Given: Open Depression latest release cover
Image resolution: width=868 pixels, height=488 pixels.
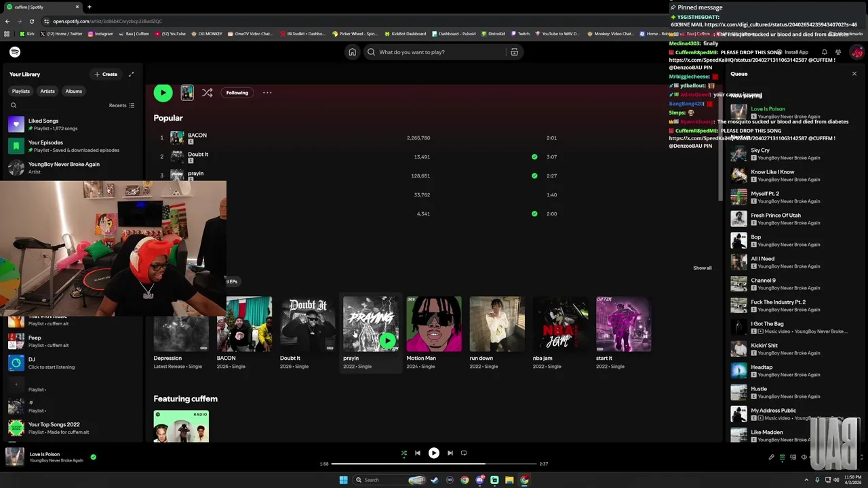Looking at the screenshot, I should tap(181, 324).
